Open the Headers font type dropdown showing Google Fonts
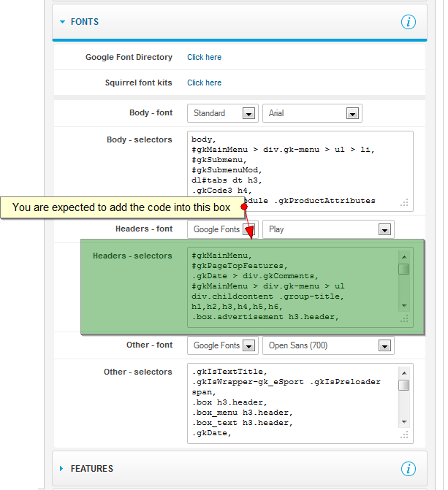448x490 pixels. point(223,229)
